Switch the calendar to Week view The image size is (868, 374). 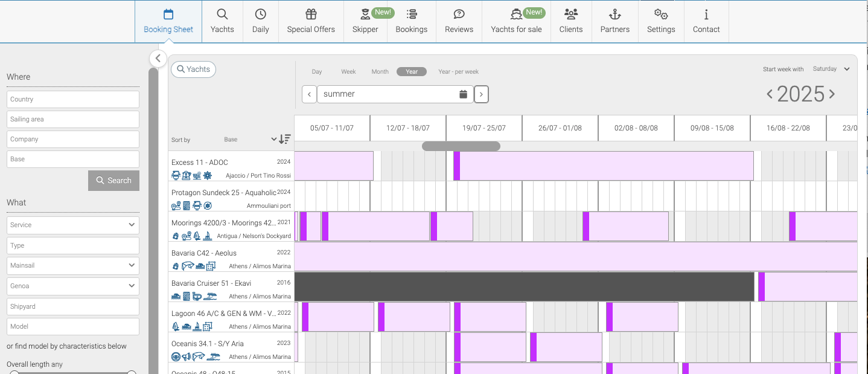tap(348, 71)
